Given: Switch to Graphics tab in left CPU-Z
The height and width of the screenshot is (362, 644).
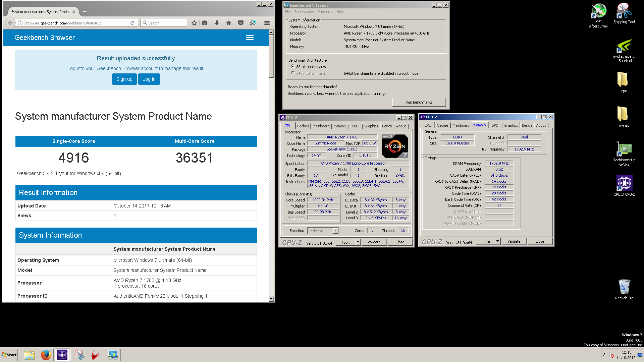Looking at the screenshot, I should pyautogui.click(x=371, y=126).
